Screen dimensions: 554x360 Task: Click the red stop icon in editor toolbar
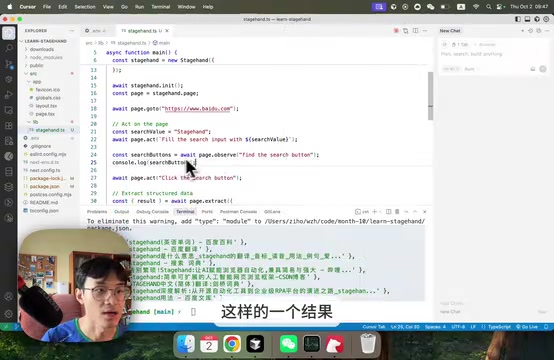396,31
